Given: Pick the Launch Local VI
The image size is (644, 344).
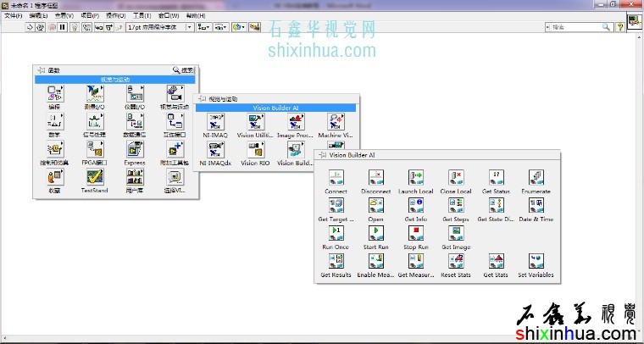Looking at the screenshot, I should tap(416, 178).
